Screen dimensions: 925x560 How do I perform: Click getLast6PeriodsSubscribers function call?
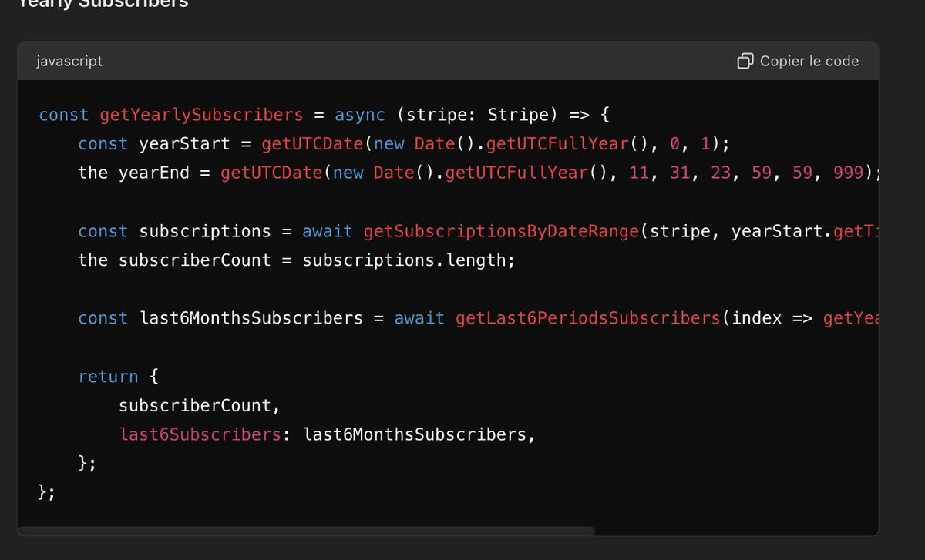click(588, 318)
